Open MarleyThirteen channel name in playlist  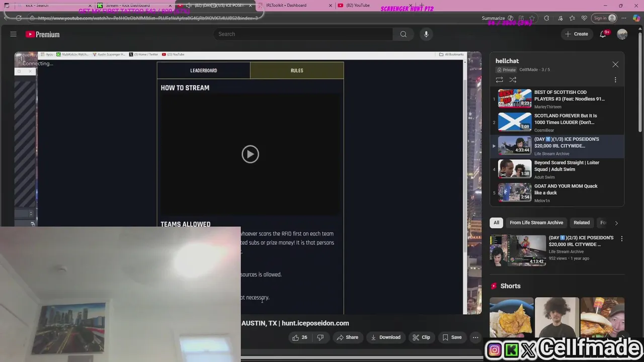(x=547, y=107)
